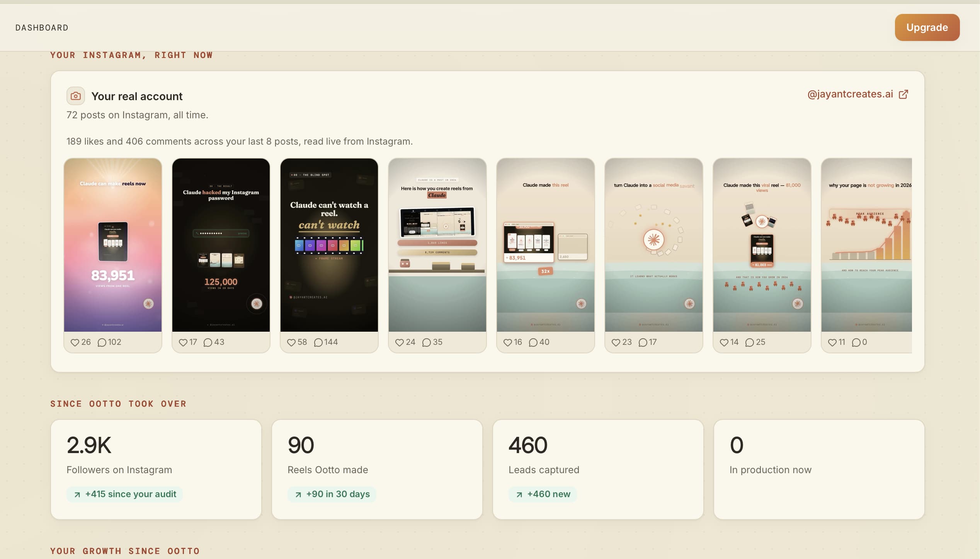This screenshot has width=980, height=559.
Task: Click the heart icon showing 23 likes
Action: pos(616,343)
